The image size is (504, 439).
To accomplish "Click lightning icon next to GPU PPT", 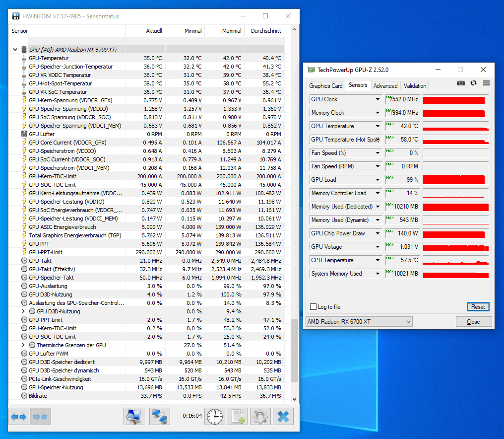I will tap(24, 244).
